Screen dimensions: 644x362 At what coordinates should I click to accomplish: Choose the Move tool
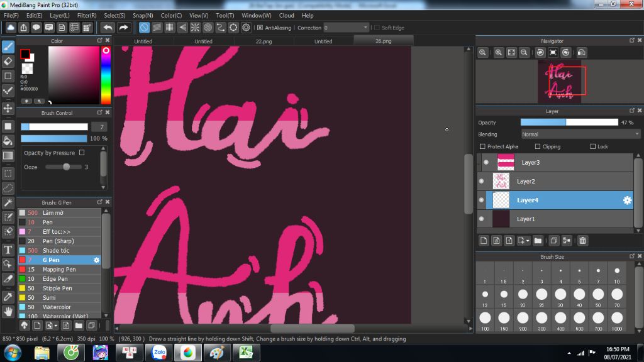click(x=8, y=108)
